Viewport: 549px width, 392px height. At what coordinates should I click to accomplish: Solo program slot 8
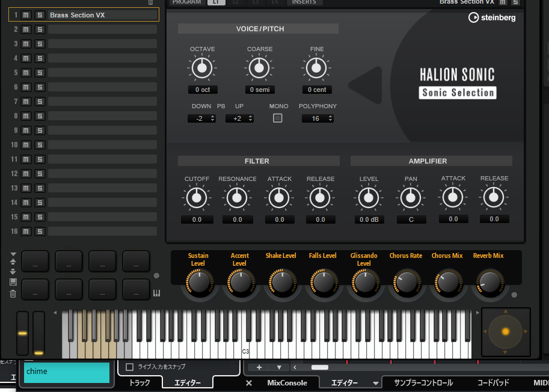pyautogui.click(x=40, y=116)
